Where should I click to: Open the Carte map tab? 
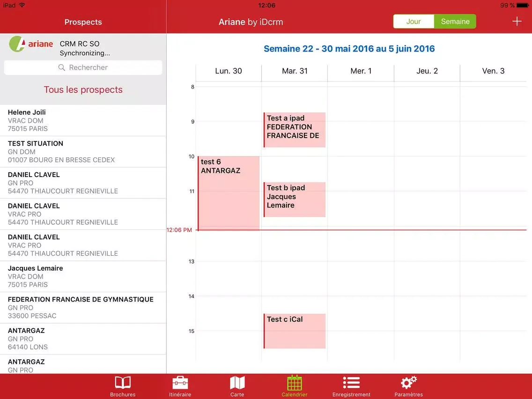[237, 386]
